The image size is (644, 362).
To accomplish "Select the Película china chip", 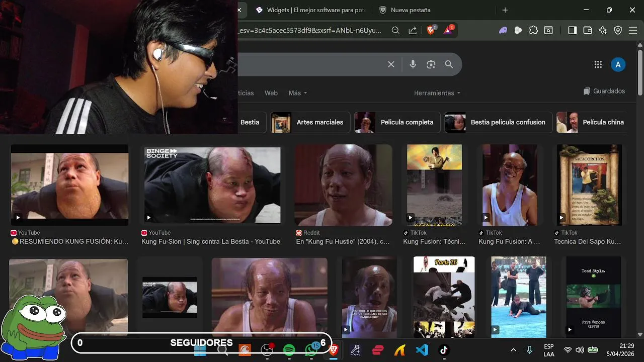I will coord(592,122).
